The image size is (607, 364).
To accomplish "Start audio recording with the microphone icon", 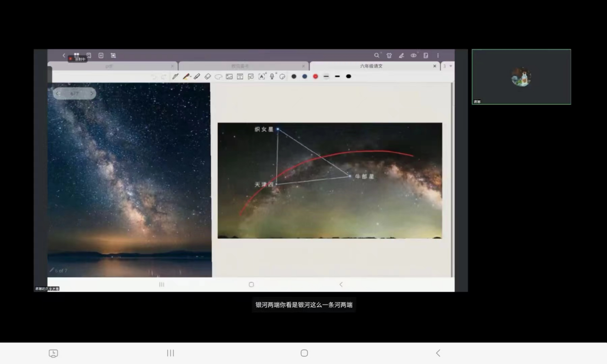I will click(x=272, y=77).
